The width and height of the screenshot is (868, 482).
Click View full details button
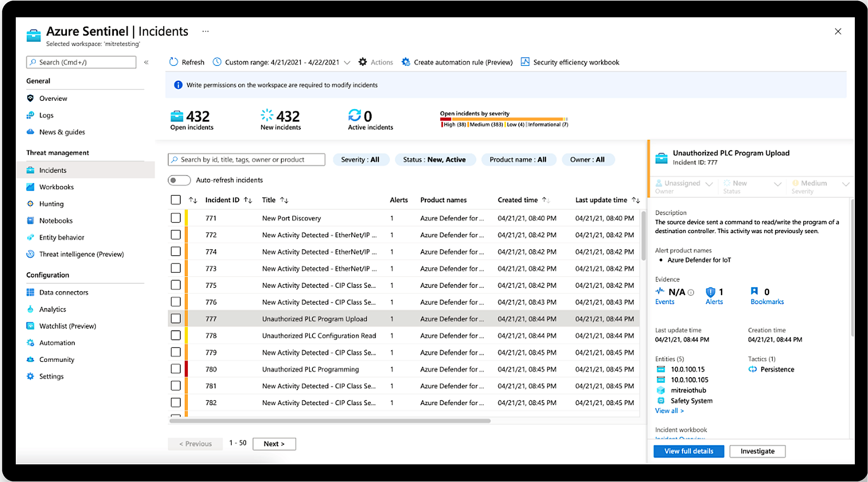[688, 451]
